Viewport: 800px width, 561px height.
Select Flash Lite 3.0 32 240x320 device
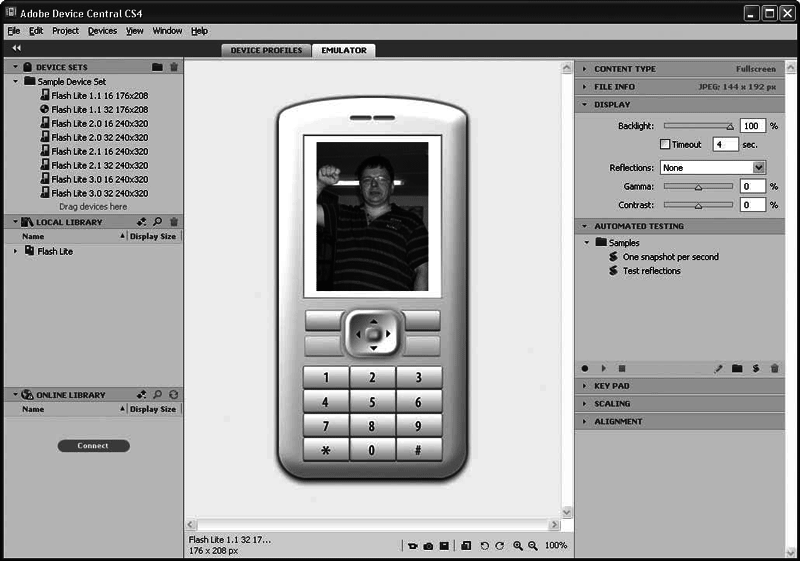click(x=94, y=193)
